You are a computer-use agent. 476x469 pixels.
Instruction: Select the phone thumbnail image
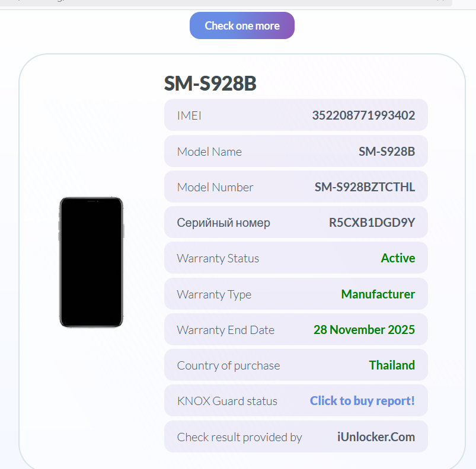[91, 262]
